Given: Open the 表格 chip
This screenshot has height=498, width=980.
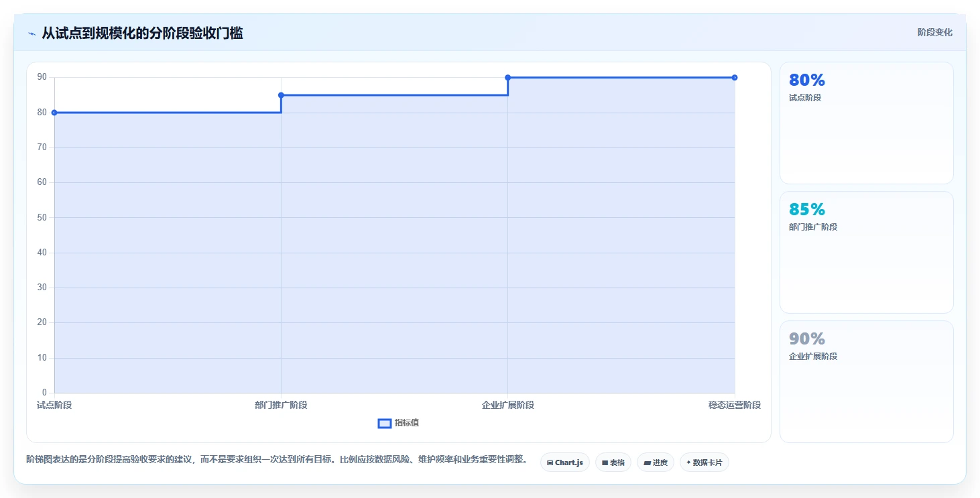Looking at the screenshot, I should (x=613, y=462).
